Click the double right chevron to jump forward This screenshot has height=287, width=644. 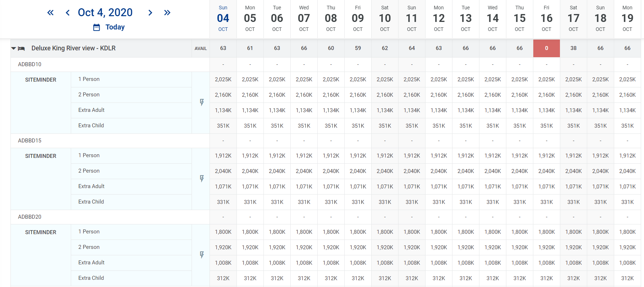(x=167, y=13)
